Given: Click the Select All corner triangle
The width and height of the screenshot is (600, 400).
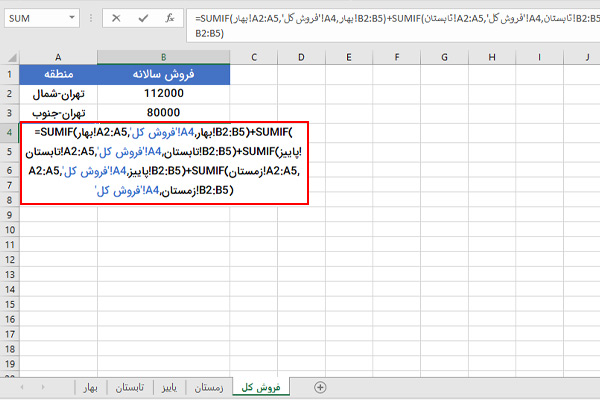Looking at the screenshot, I should click(x=9, y=56).
